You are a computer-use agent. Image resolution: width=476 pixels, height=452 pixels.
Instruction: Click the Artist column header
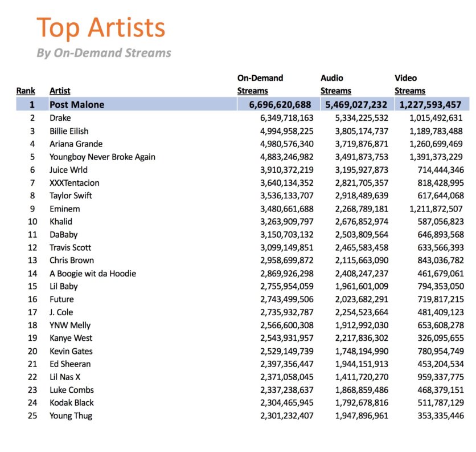pos(60,91)
